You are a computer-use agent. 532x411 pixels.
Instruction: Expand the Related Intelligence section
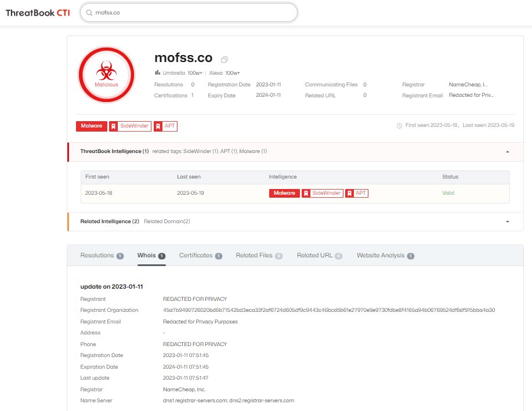(x=508, y=221)
